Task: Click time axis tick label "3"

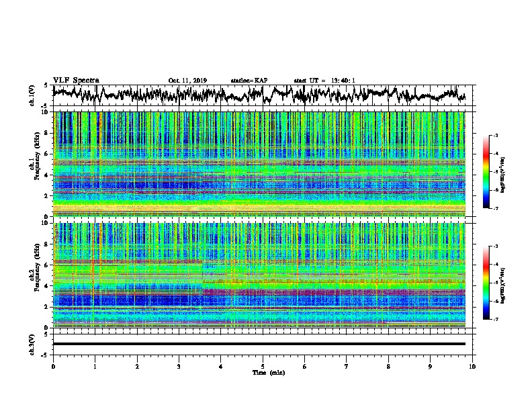Action: coord(179,367)
